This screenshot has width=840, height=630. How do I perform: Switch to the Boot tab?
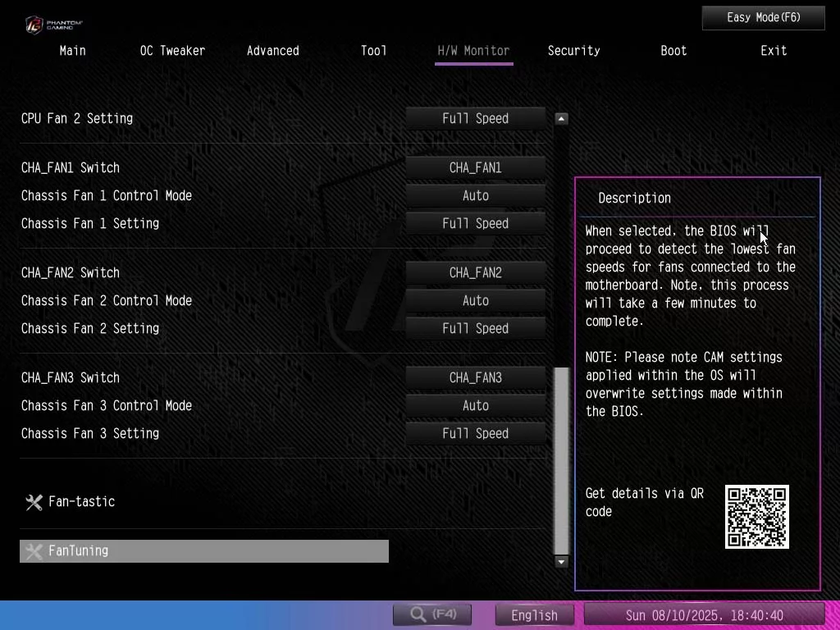click(x=673, y=51)
